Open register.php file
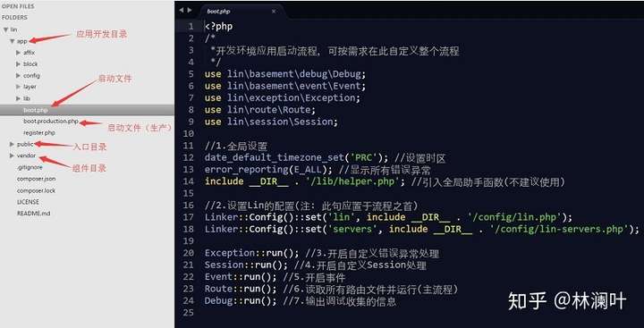 39,133
